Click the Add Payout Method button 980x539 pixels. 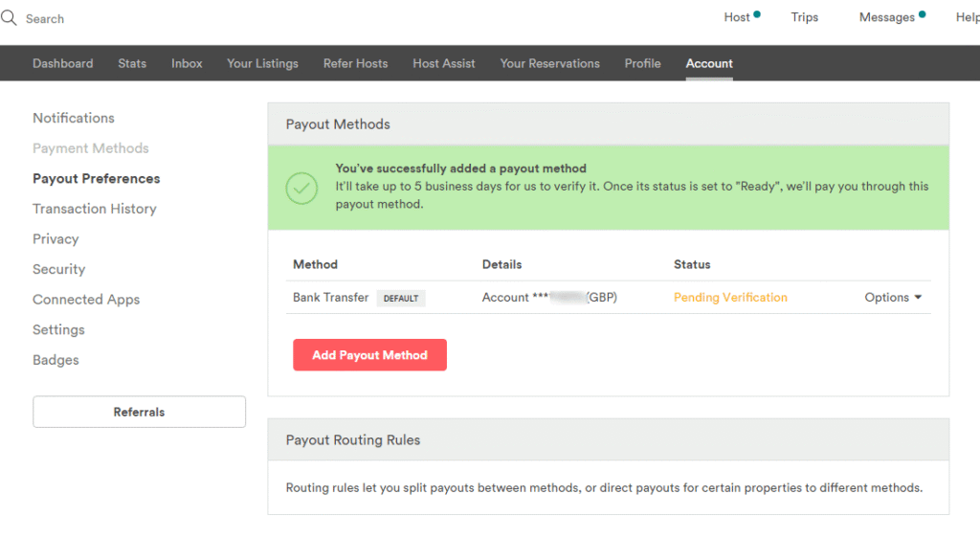(369, 355)
